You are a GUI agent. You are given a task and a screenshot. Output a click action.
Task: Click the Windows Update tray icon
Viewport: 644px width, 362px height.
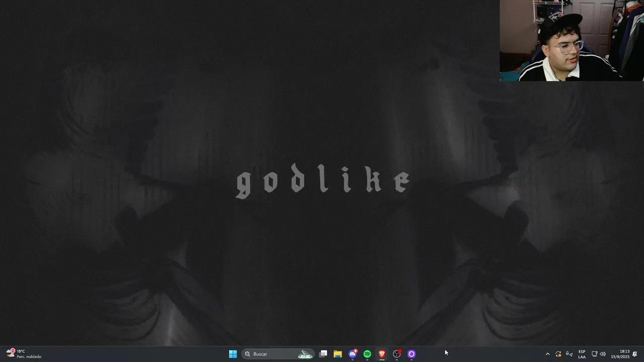tap(558, 354)
